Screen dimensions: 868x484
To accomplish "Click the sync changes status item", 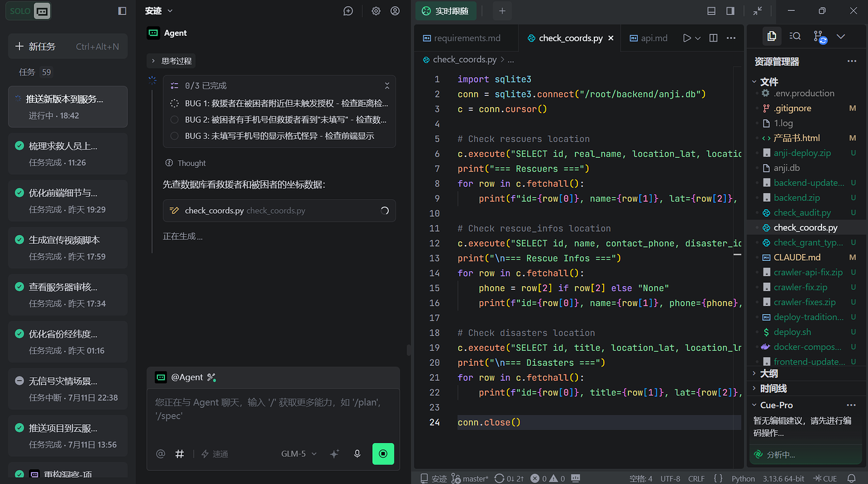I will [509, 478].
